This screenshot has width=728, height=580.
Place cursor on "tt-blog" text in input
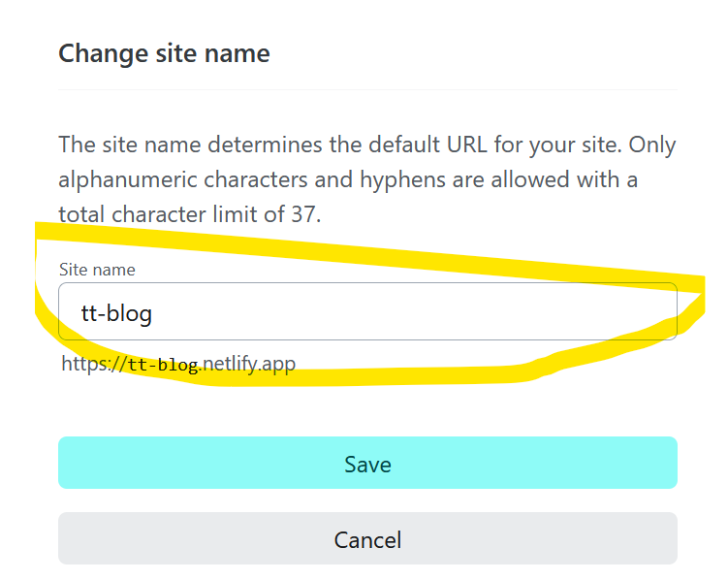[x=116, y=312]
